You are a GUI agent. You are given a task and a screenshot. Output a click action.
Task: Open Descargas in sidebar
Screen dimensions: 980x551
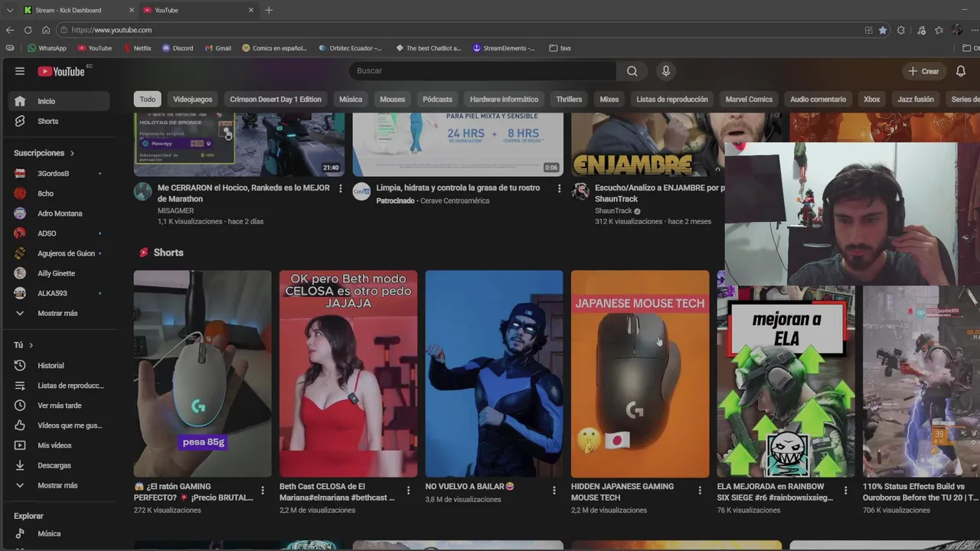[59, 465]
